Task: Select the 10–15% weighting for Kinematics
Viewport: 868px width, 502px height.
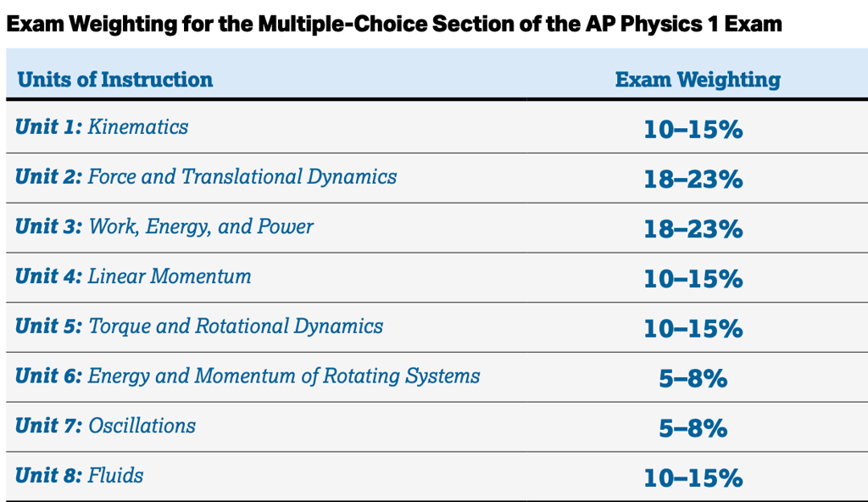Action: [693, 130]
